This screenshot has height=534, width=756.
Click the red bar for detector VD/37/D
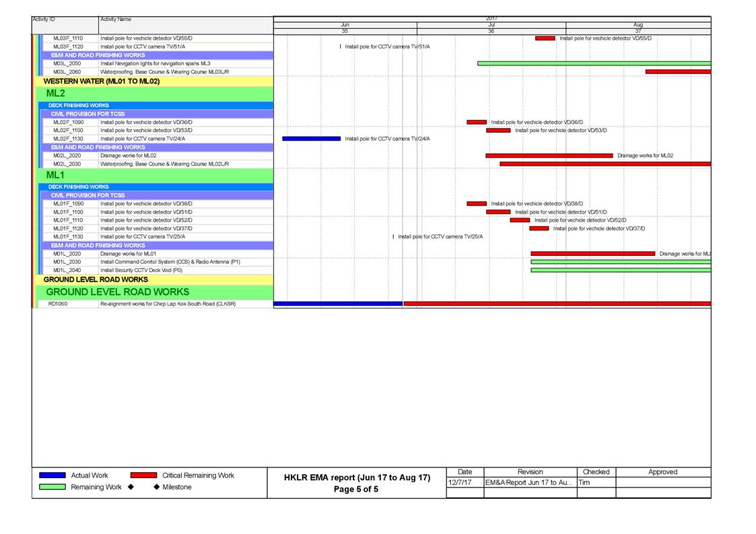[539, 229]
